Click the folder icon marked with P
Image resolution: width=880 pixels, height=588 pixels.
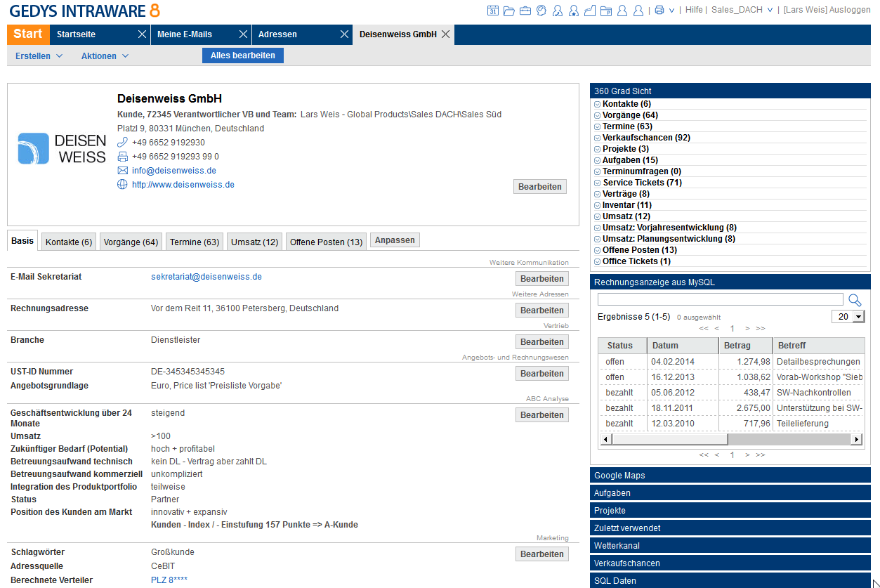(606, 11)
